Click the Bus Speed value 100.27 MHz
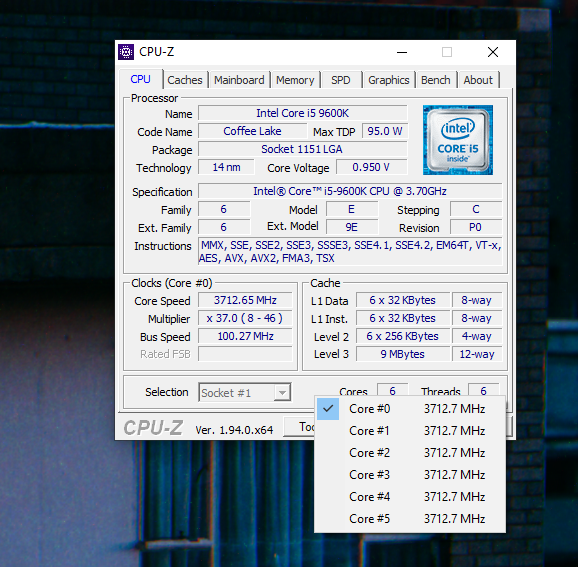578x567 pixels. tap(246, 336)
